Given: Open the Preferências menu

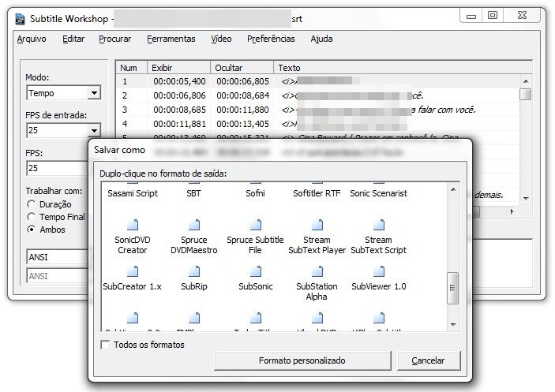Looking at the screenshot, I should click(271, 39).
